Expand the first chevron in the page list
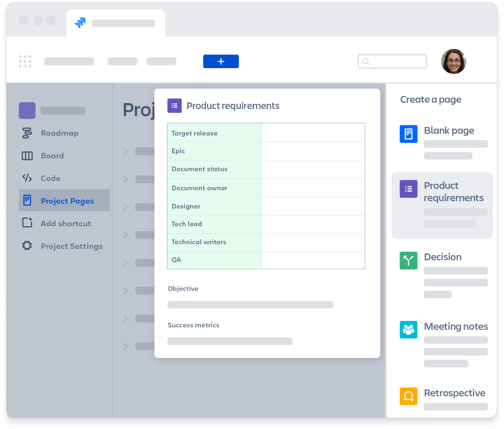Screen dimensions: 504x429 (x=125, y=151)
